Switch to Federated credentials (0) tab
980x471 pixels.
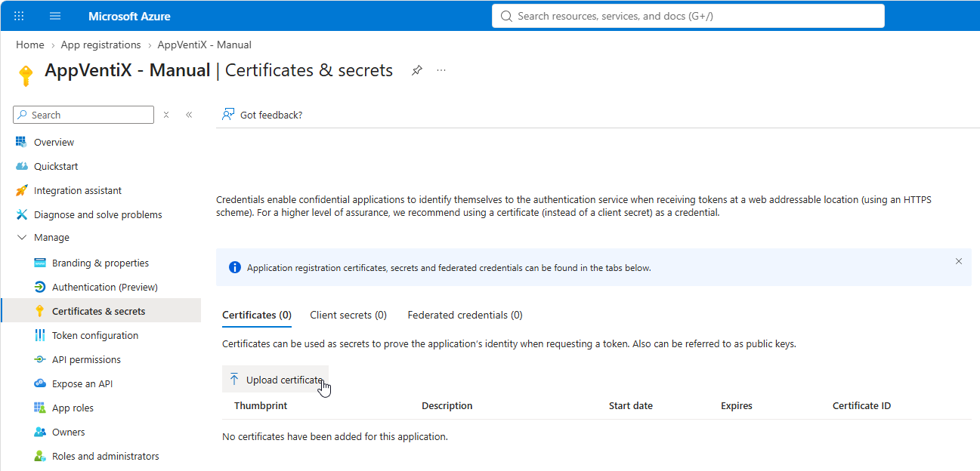pyautogui.click(x=465, y=315)
